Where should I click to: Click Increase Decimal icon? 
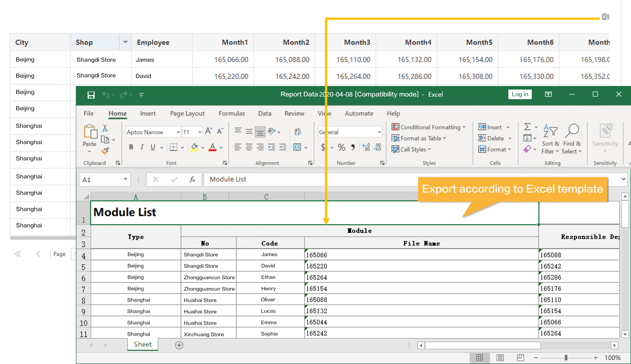click(366, 147)
